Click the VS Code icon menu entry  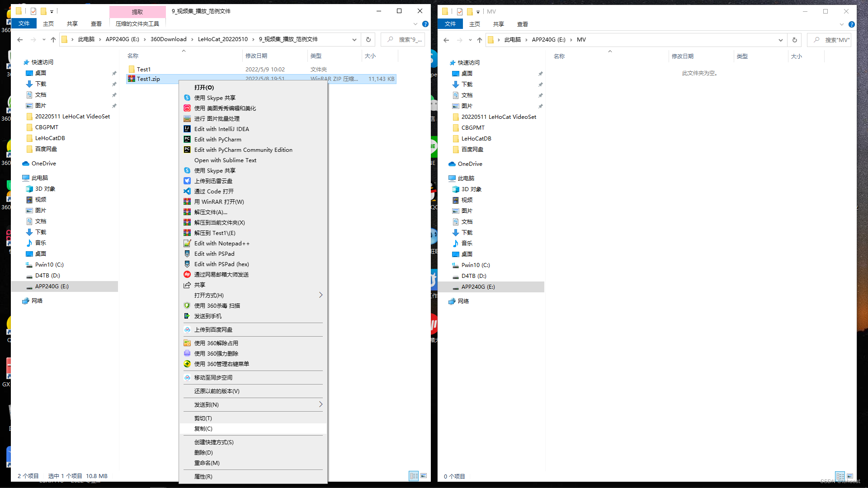[187, 191]
